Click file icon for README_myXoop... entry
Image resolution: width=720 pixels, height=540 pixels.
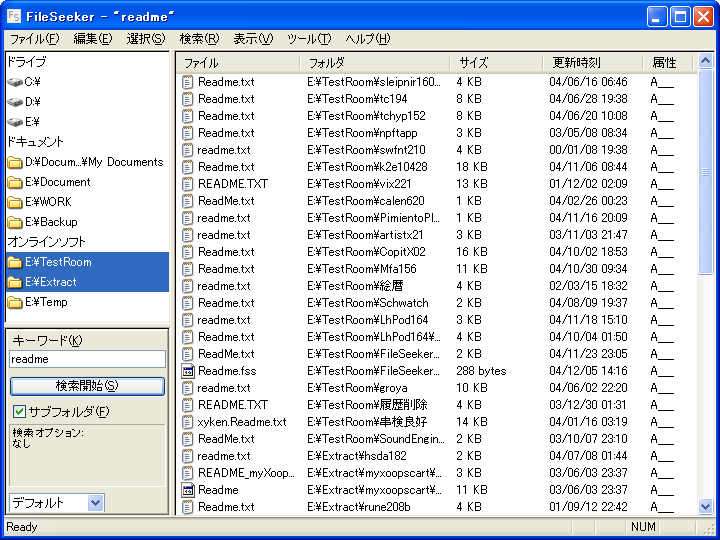(187, 473)
